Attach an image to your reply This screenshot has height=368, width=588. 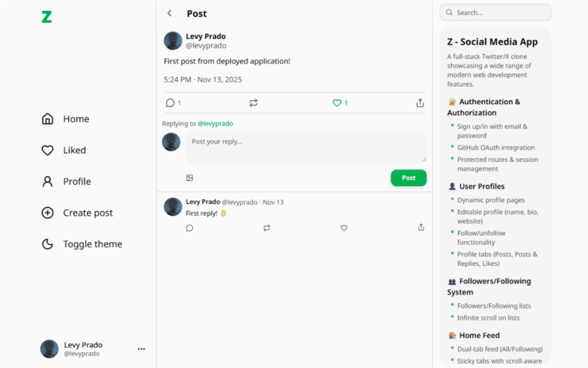pyautogui.click(x=189, y=178)
